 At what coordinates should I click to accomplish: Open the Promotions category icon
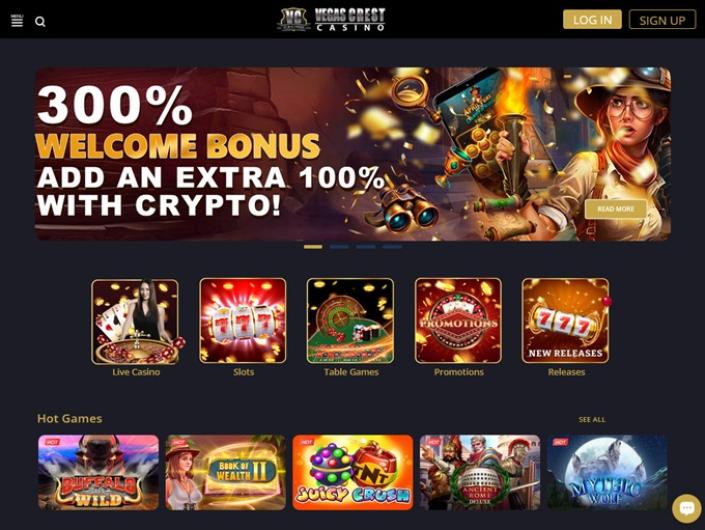458,321
